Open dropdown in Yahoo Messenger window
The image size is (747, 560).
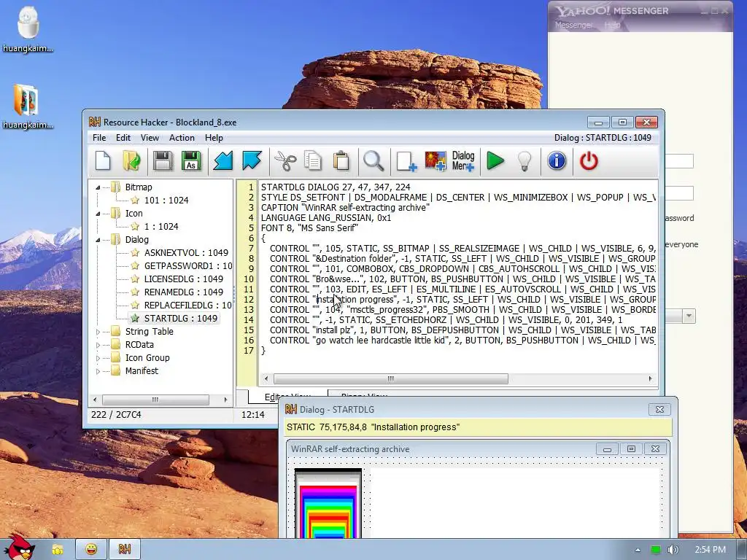(689, 316)
